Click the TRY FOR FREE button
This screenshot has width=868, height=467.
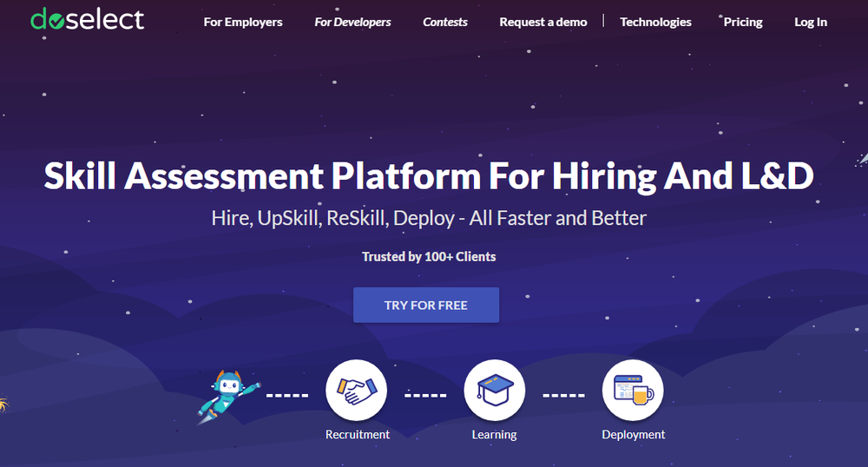click(x=426, y=305)
